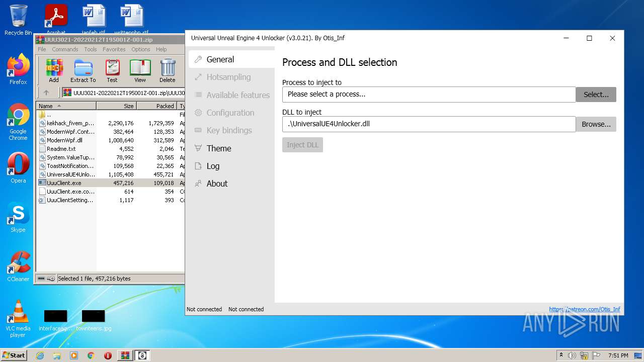Screen dimensions: 644x362
Task: Click Skype desktop icon
Action: (18, 217)
